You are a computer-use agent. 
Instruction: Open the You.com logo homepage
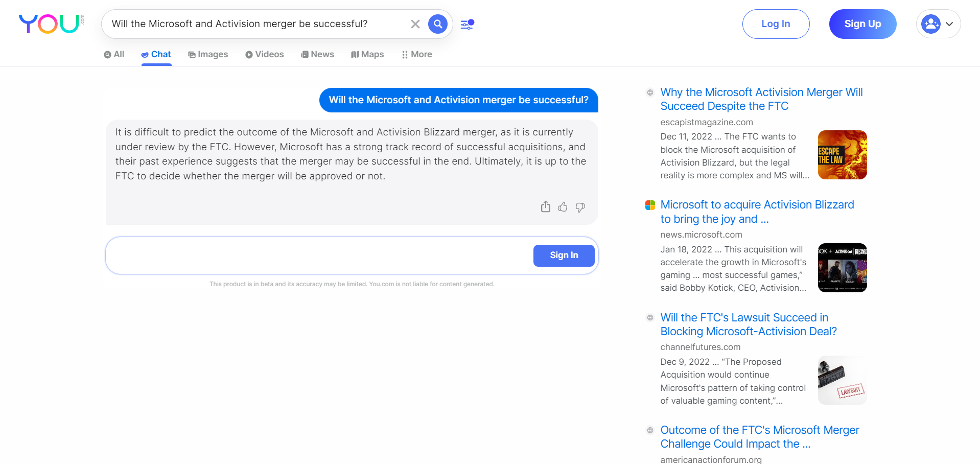(51, 24)
